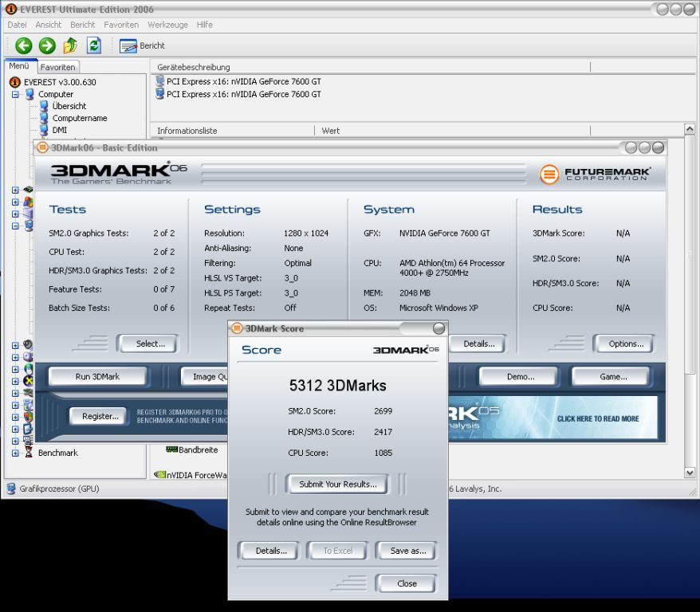Switch to the Favoriten tab in the sidebar
Screen dimensions: 700x612
57,68
